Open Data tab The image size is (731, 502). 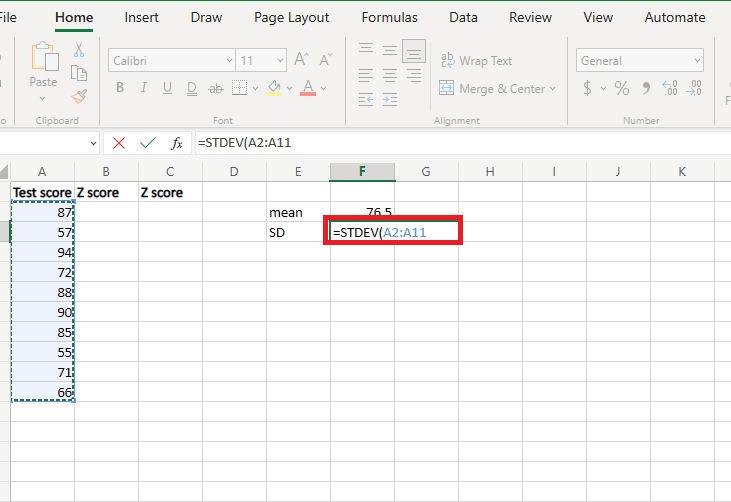coord(463,18)
